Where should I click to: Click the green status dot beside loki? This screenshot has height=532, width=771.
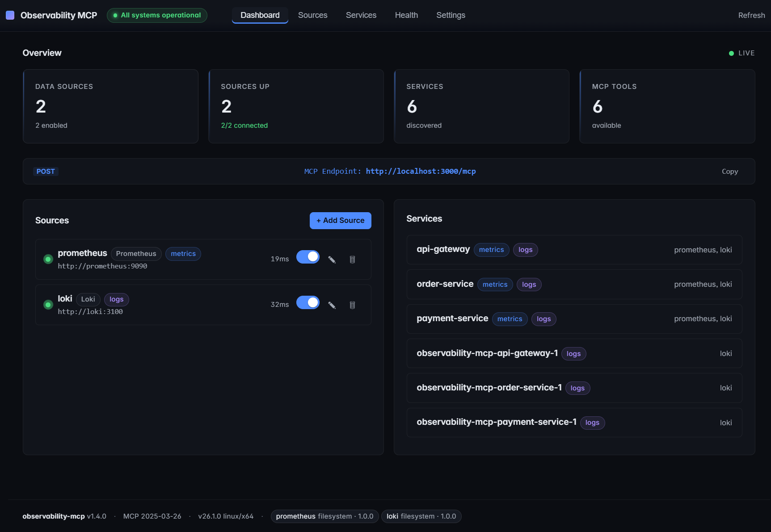(48, 305)
